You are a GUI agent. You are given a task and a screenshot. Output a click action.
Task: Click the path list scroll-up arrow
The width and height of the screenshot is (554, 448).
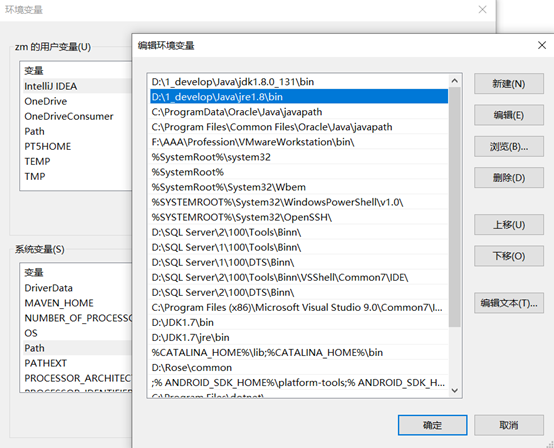click(x=455, y=81)
